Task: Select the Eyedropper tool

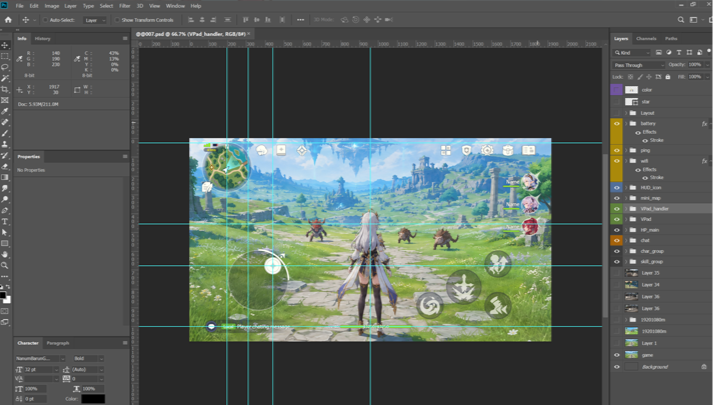Action: click(5, 111)
